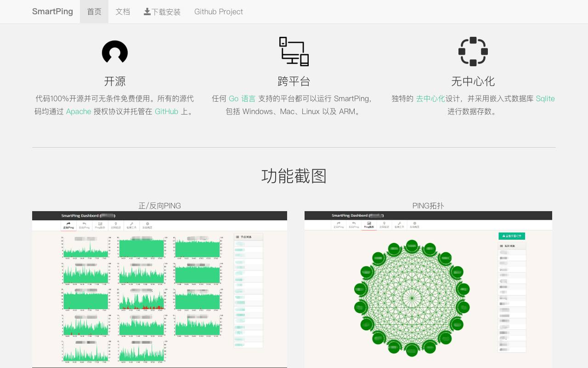Open the SmartPing brand link in the navbar
Screen dimensions: 588x368
point(52,11)
